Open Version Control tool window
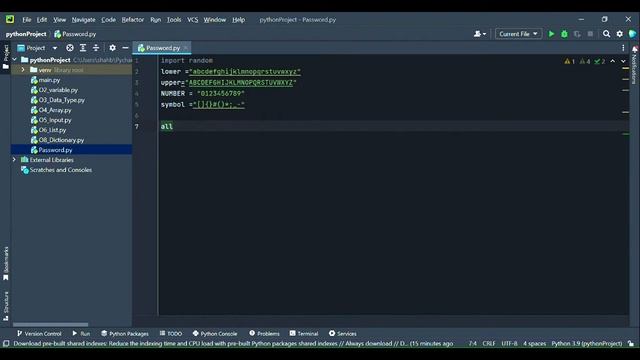Screen dimensions: 640x360 tap(39, 333)
